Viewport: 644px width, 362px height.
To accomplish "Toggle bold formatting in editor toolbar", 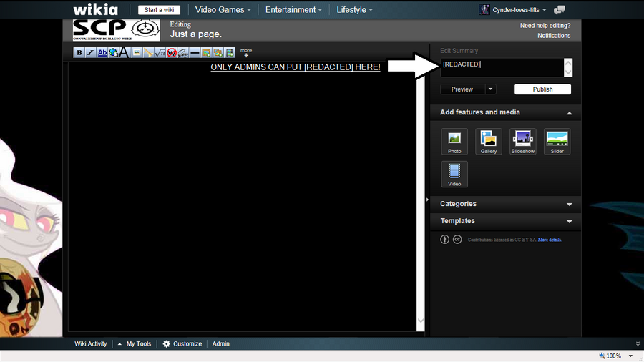I will tap(79, 52).
